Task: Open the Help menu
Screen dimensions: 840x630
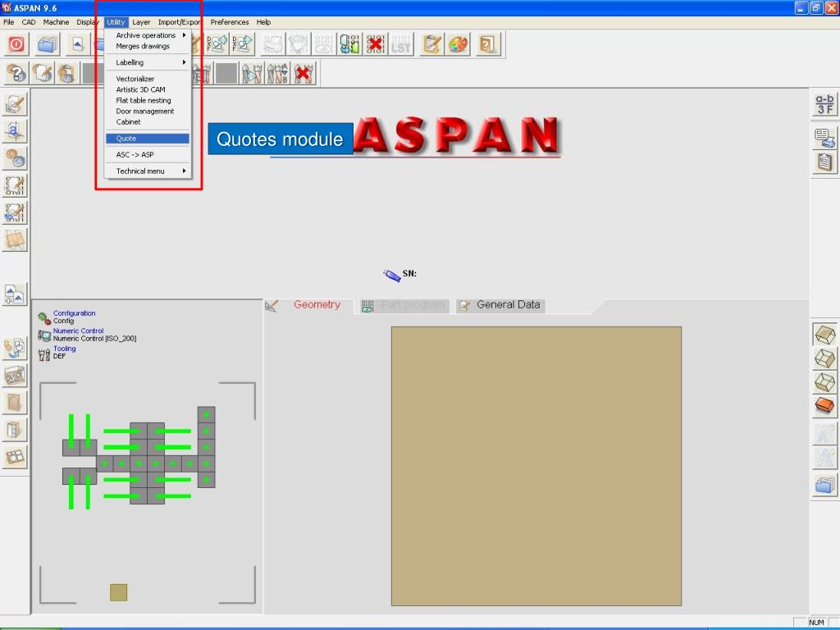Action: point(263,22)
